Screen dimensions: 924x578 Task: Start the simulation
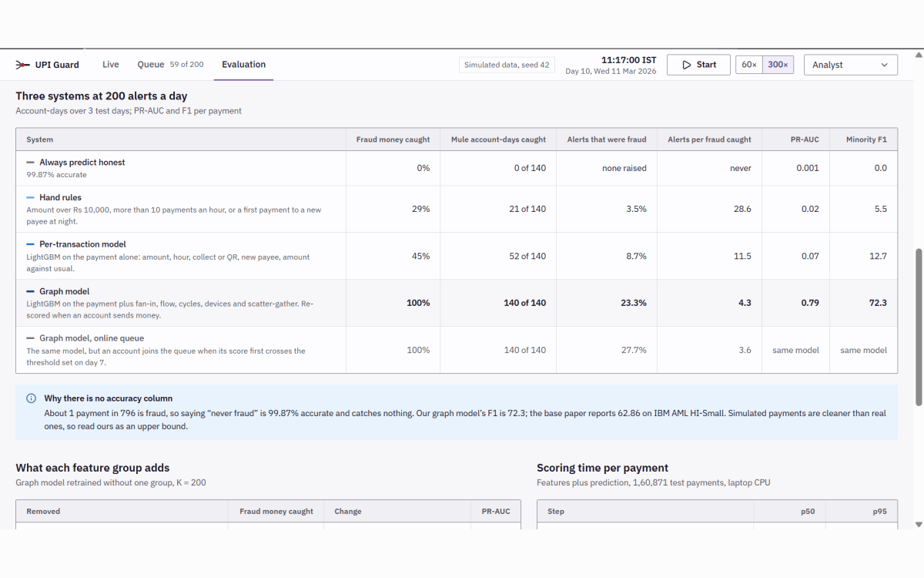click(x=699, y=65)
